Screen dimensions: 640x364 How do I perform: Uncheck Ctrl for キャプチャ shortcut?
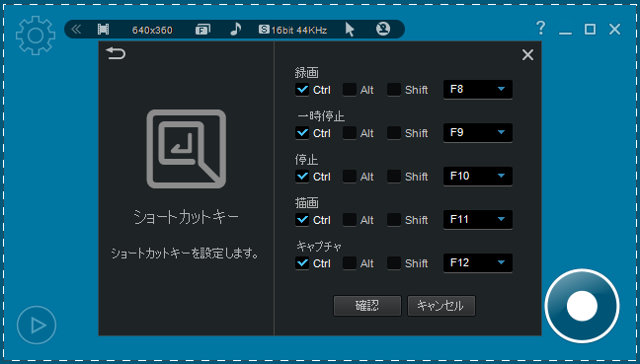[x=302, y=263]
